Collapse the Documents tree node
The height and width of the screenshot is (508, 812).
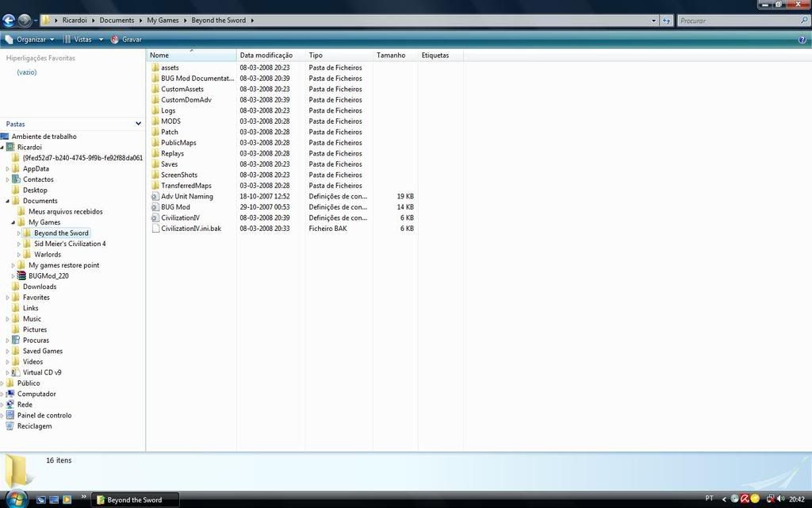pos(8,201)
